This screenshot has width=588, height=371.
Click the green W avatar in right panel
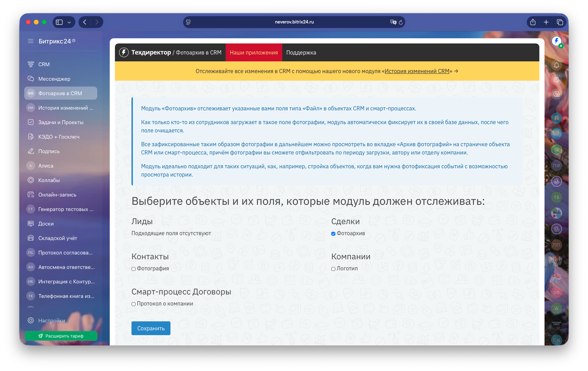(557, 309)
